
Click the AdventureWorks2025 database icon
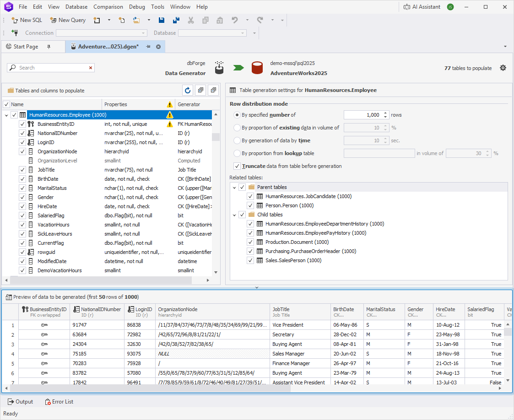(257, 68)
